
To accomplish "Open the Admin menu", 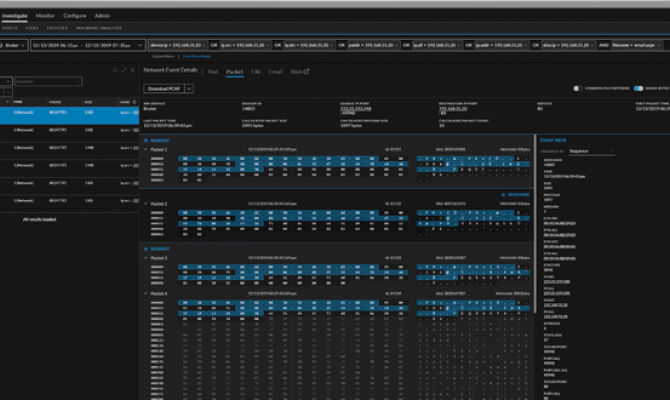I will tap(102, 16).
